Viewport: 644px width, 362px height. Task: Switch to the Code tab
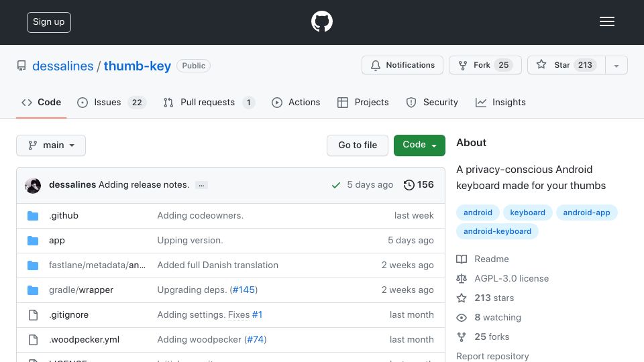42,102
